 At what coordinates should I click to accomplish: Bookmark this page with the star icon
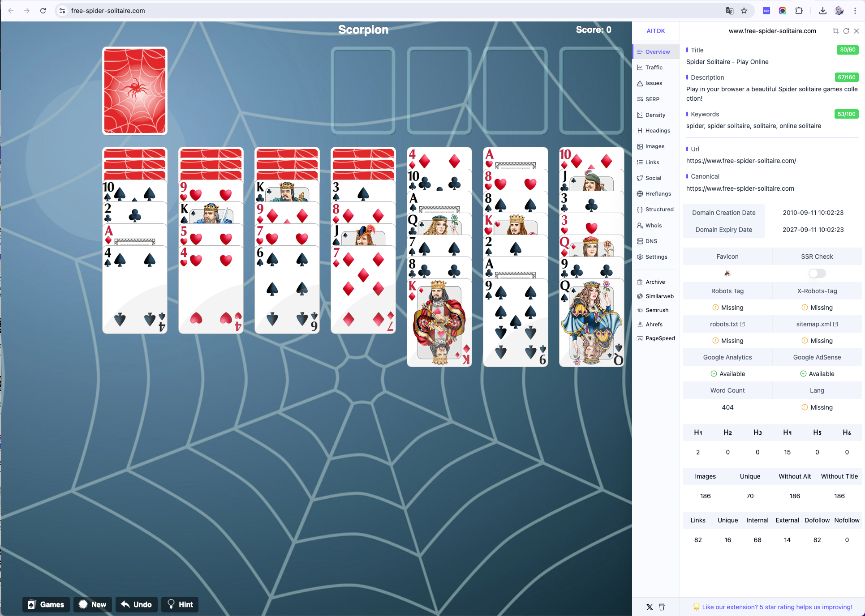click(x=744, y=11)
